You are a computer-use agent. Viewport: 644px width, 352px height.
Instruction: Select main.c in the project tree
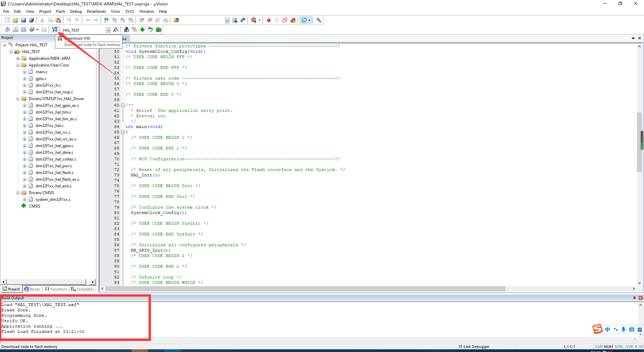pos(41,72)
